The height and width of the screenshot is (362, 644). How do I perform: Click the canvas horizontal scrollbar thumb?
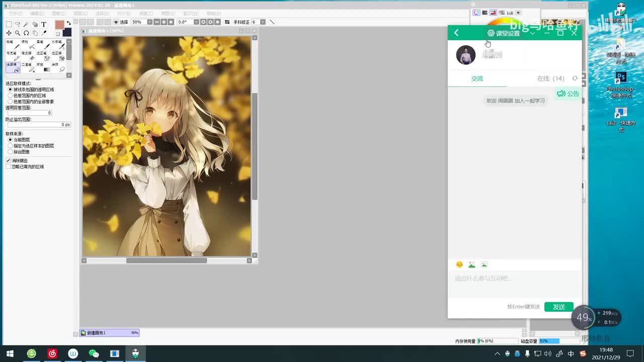coord(167,260)
